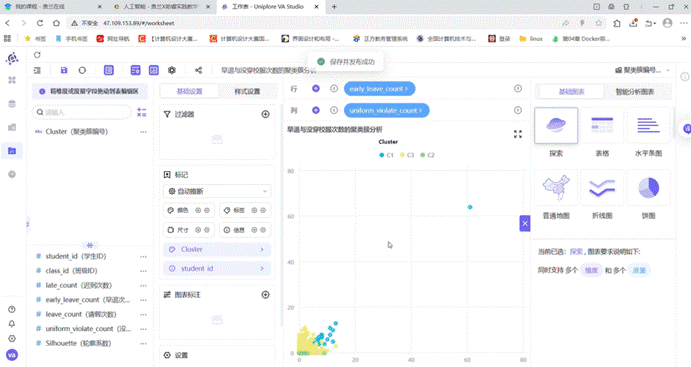Toggle the second purple panel icon in toolbar
Viewport: 691px width, 367px height.
tap(135, 70)
